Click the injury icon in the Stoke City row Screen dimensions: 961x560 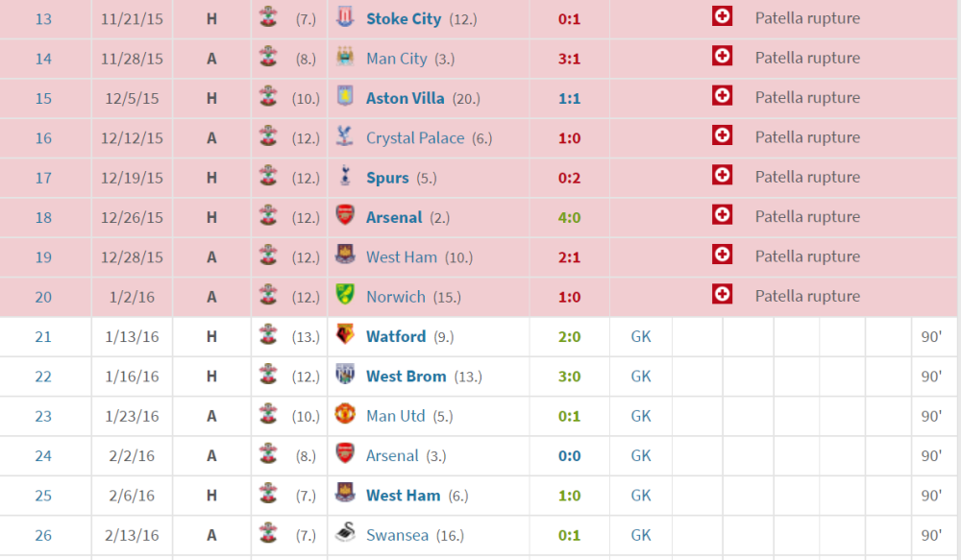[x=722, y=16]
